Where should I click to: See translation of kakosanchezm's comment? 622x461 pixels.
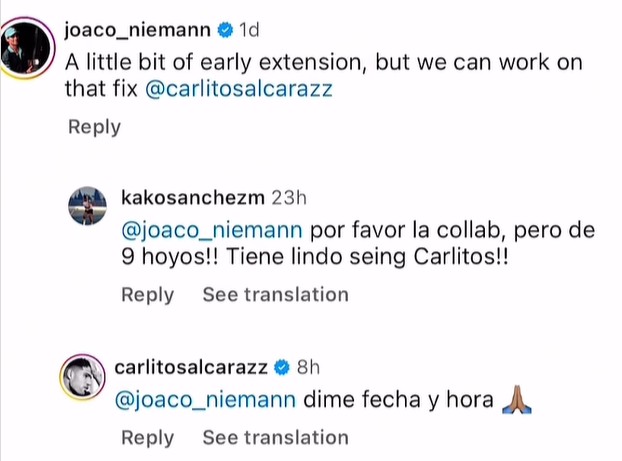coord(275,294)
